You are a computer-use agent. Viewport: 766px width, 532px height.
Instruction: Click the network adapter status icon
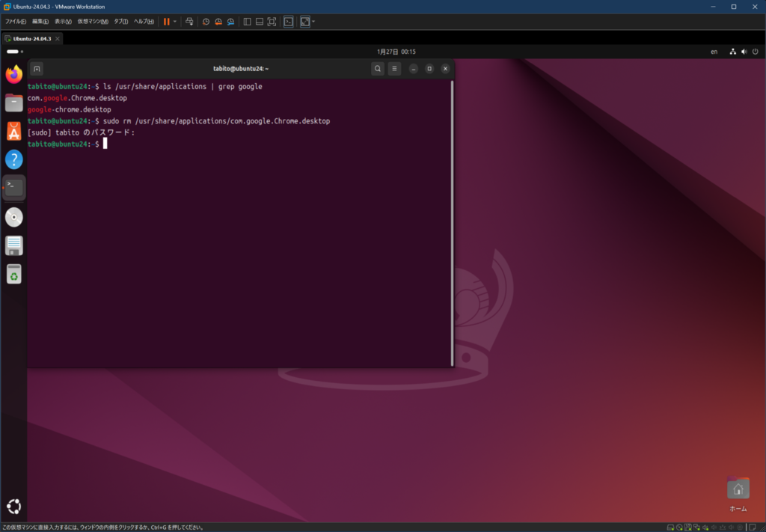click(x=696, y=528)
